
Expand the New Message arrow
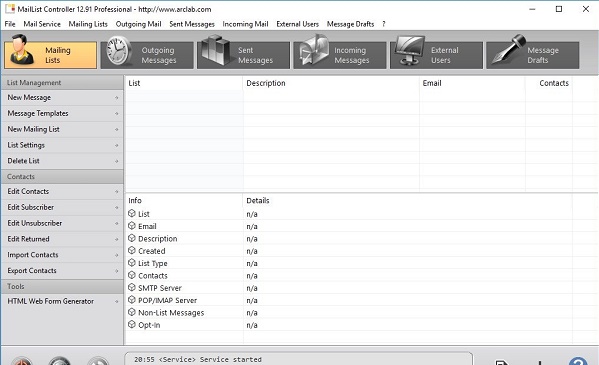point(117,98)
